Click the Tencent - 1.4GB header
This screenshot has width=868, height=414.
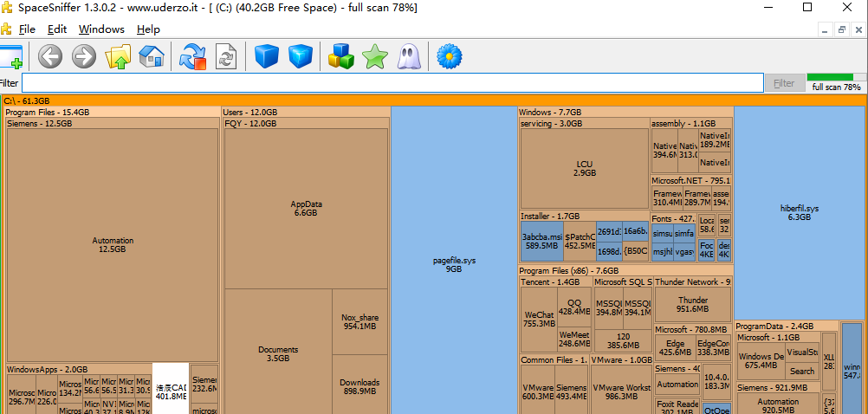(555, 281)
